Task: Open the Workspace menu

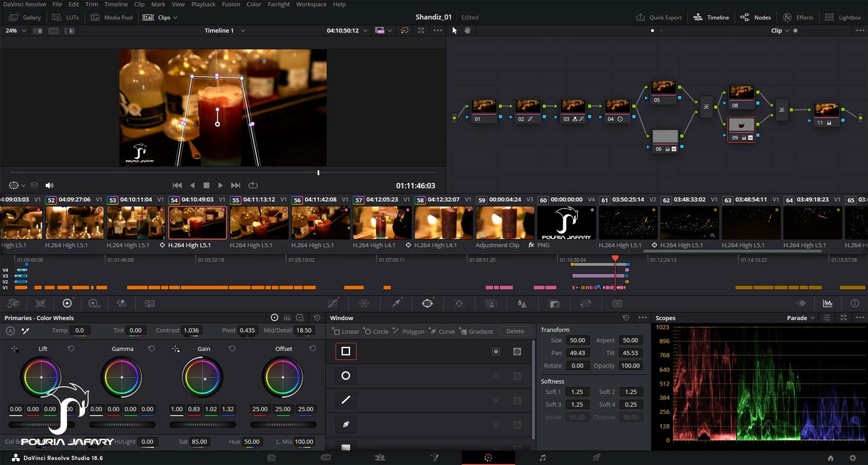Action: coord(311,4)
